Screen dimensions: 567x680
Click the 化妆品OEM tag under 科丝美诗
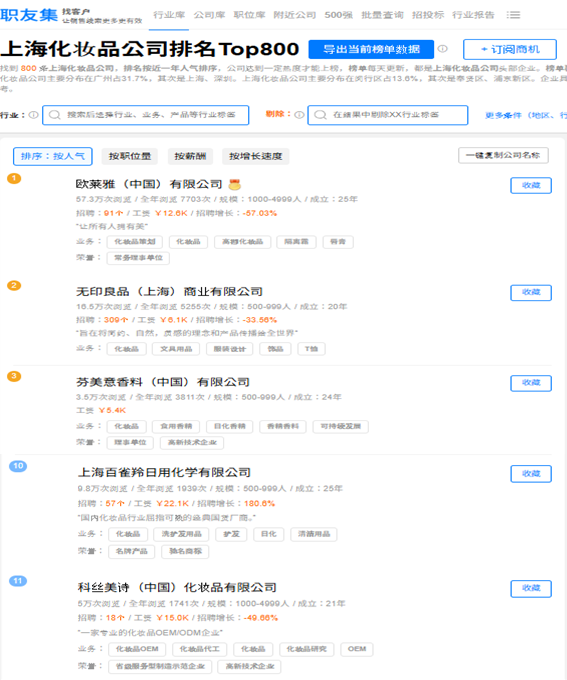pos(137,649)
